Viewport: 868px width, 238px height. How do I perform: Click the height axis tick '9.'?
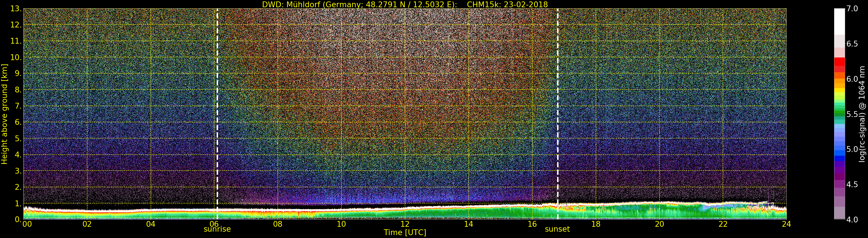(x=18, y=73)
